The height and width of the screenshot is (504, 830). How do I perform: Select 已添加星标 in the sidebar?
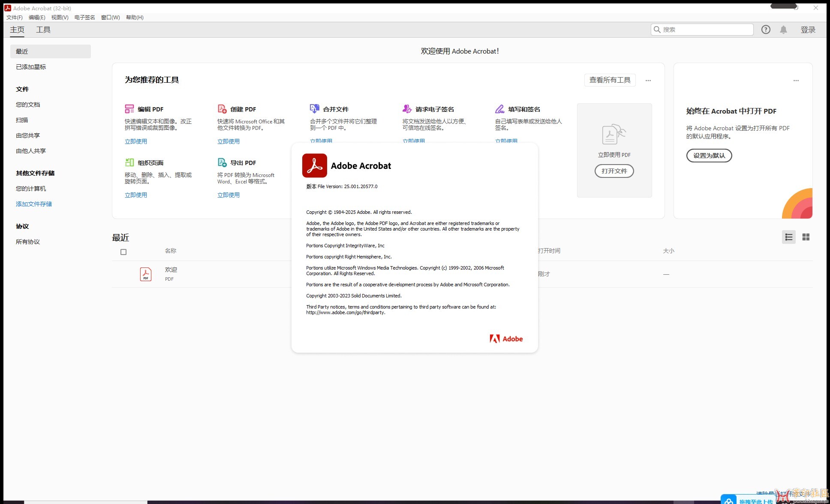[x=31, y=67]
